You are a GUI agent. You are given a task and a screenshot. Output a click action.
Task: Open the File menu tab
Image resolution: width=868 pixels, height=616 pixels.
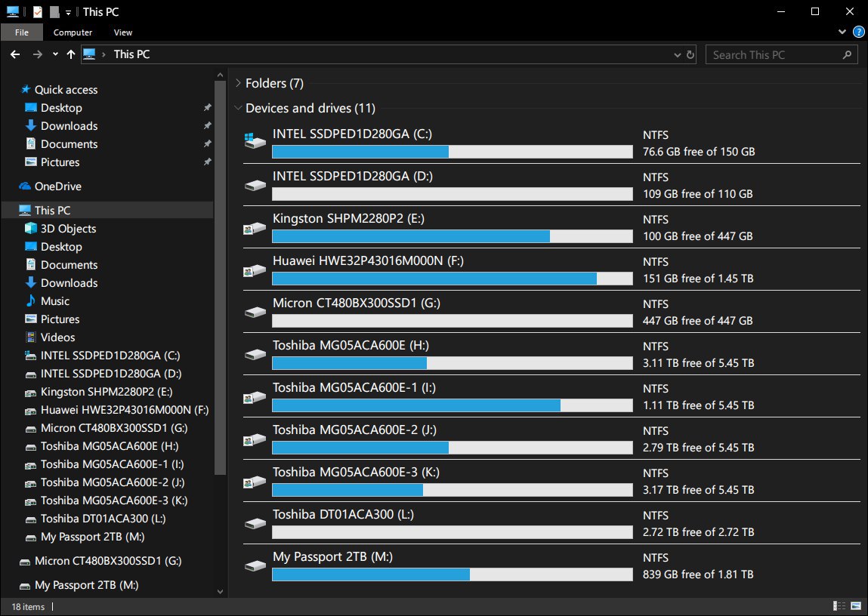22,32
